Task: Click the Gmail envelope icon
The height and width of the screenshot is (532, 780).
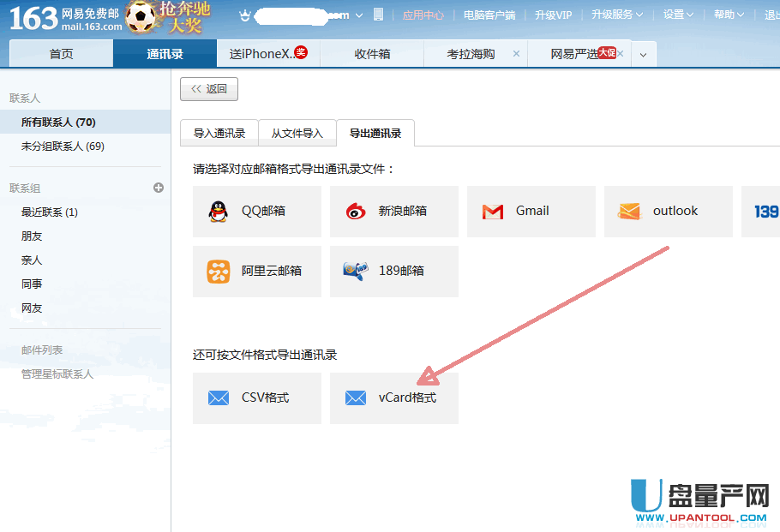Action: coord(492,212)
